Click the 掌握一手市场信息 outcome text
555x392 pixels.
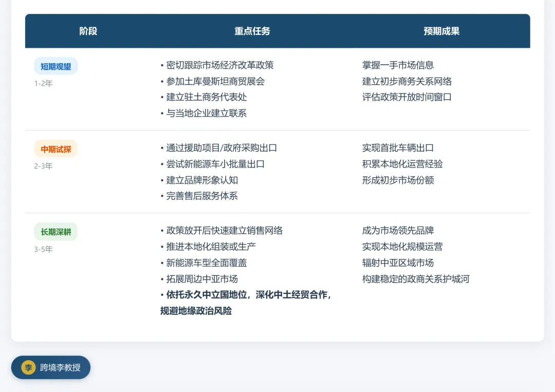398,65
